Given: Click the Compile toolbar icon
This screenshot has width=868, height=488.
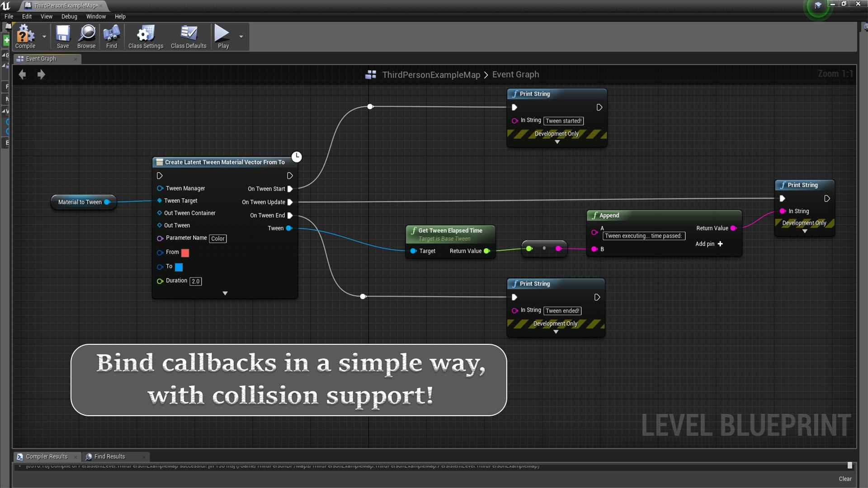Looking at the screenshot, I should point(25,37).
